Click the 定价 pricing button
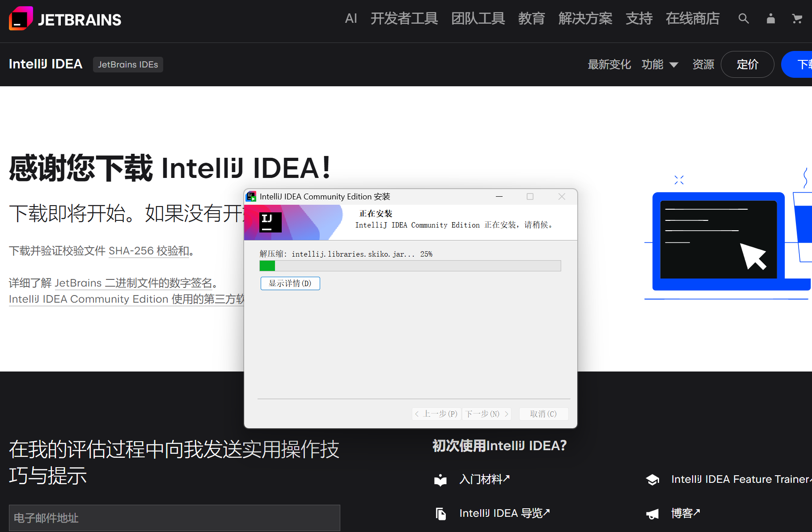The image size is (812, 532). coord(748,64)
